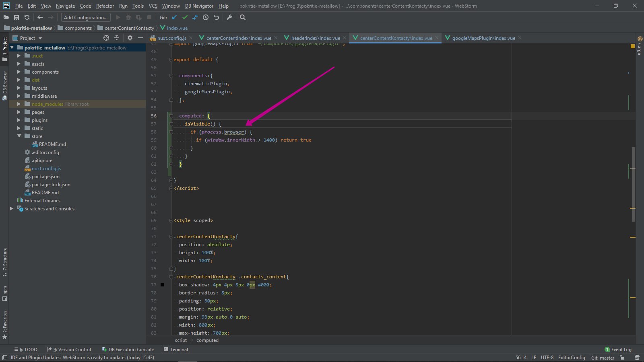This screenshot has height=362, width=644.
Task: Open project folder icon in toolbar
Action: [x=6, y=17]
